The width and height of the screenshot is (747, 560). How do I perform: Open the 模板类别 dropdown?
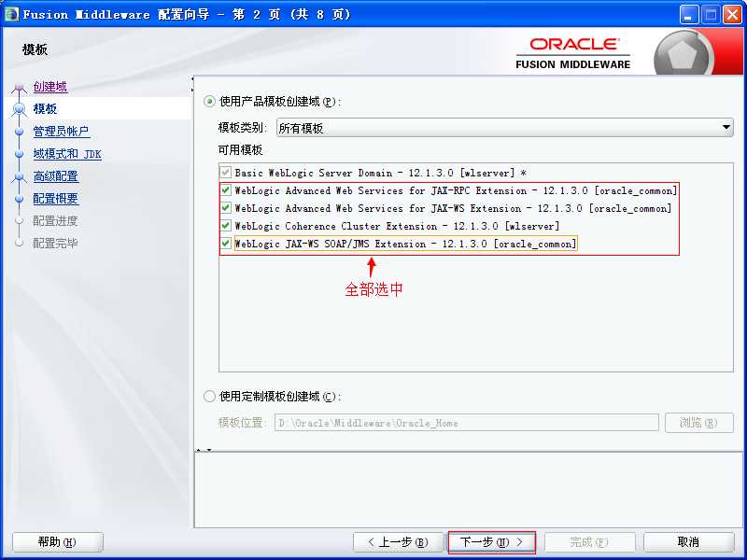coord(504,128)
